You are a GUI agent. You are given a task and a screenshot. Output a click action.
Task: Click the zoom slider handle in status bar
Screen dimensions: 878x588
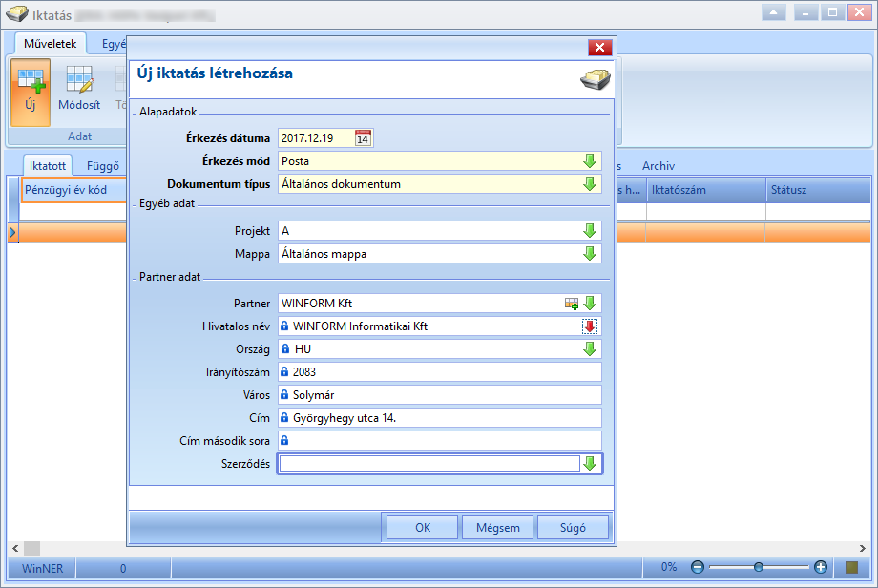tap(758, 567)
